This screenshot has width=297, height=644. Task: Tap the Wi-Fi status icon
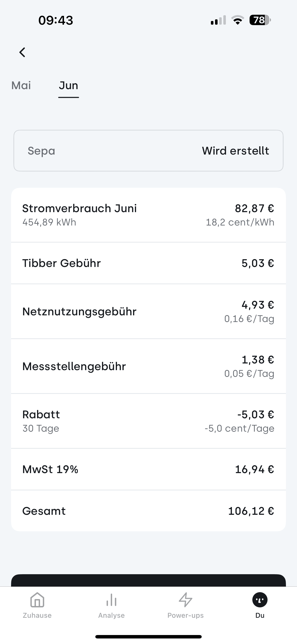click(x=238, y=20)
